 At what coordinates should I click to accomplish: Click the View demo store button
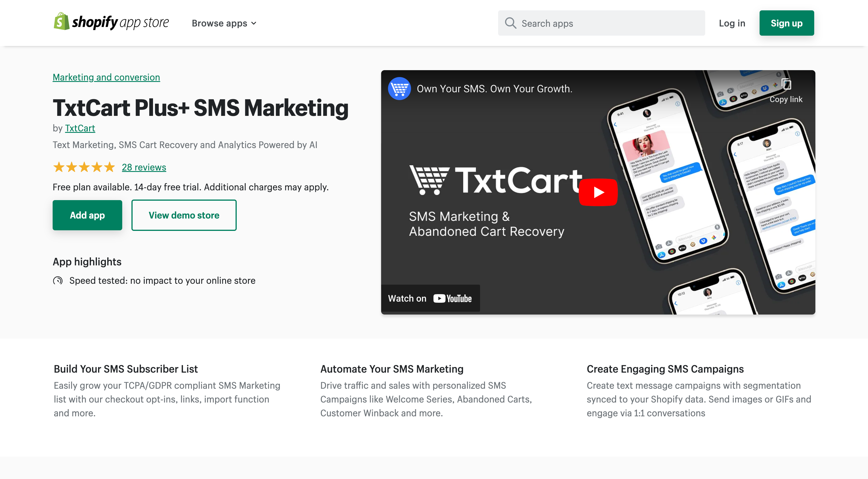183,215
